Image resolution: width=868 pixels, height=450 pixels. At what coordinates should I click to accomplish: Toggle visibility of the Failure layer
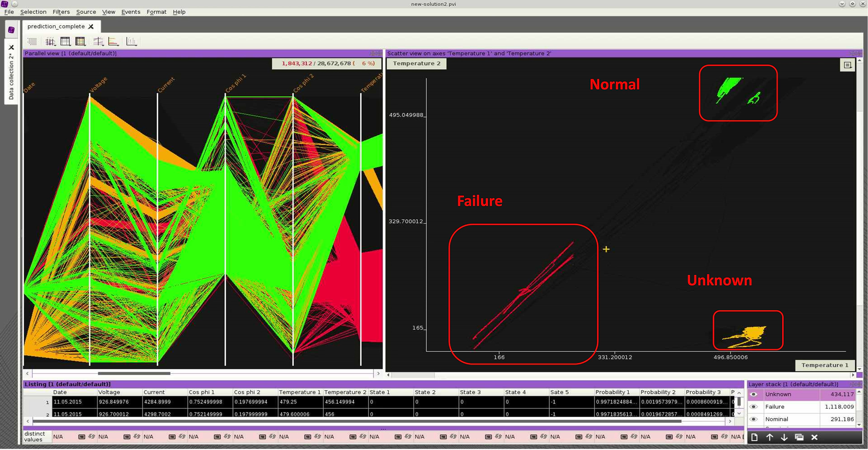[x=754, y=407]
